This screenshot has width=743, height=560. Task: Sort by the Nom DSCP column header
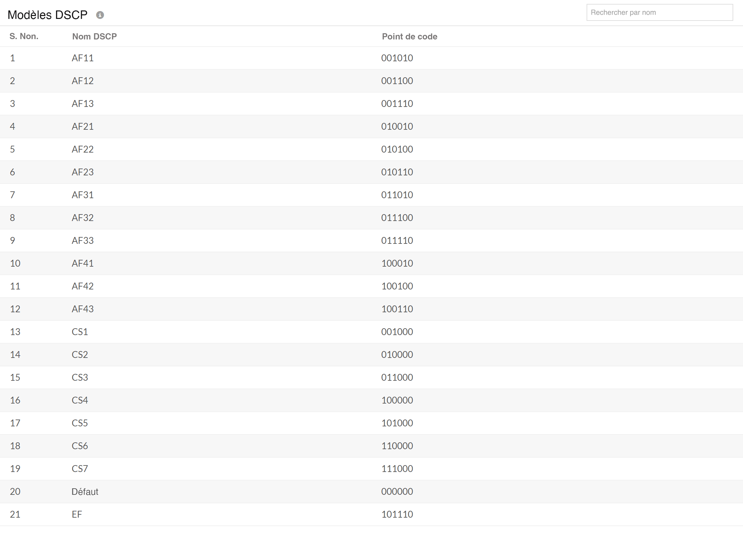tap(95, 36)
